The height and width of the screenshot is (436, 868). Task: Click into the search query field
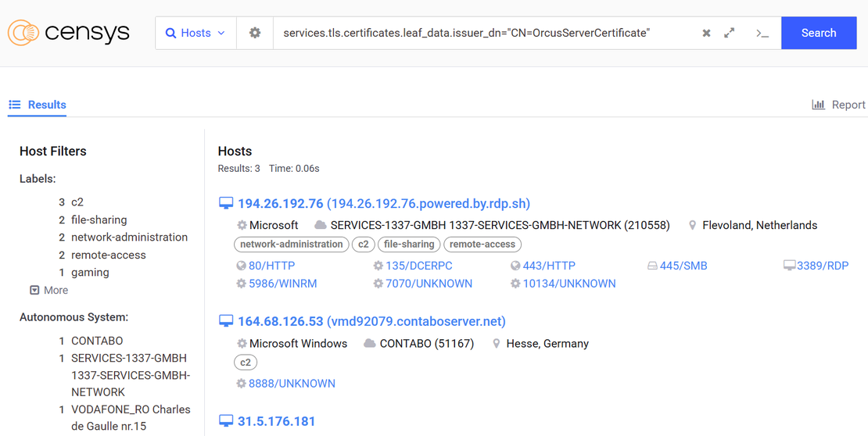tap(477, 33)
